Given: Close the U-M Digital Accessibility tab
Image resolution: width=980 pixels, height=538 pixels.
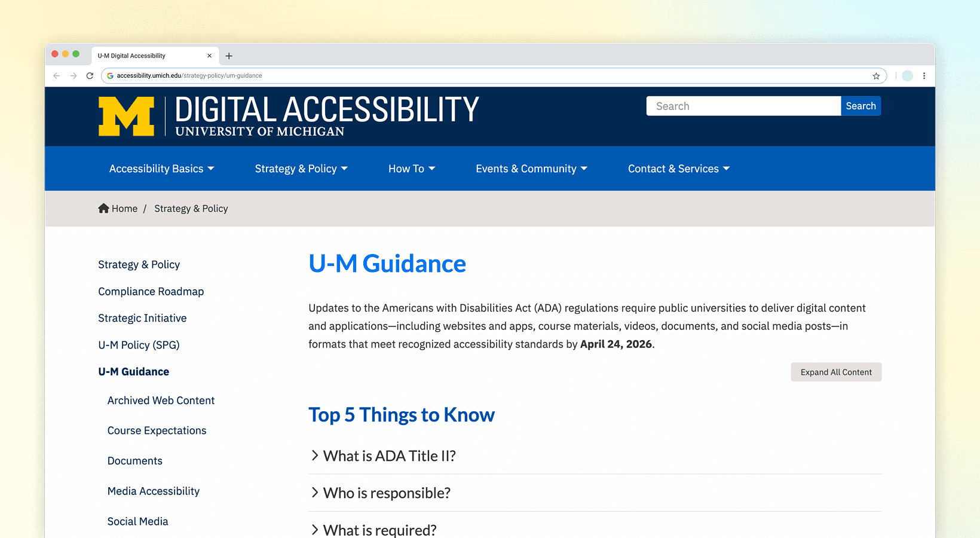Looking at the screenshot, I should click(209, 56).
